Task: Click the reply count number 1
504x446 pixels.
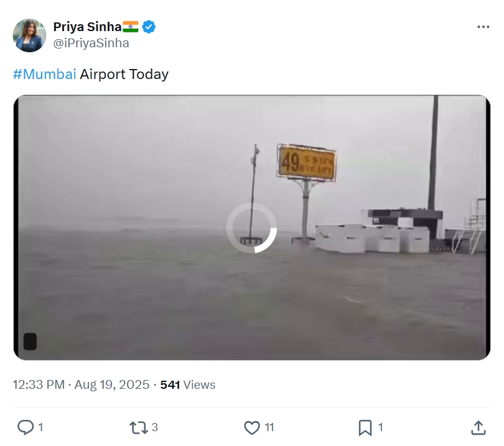Action: coord(40,427)
